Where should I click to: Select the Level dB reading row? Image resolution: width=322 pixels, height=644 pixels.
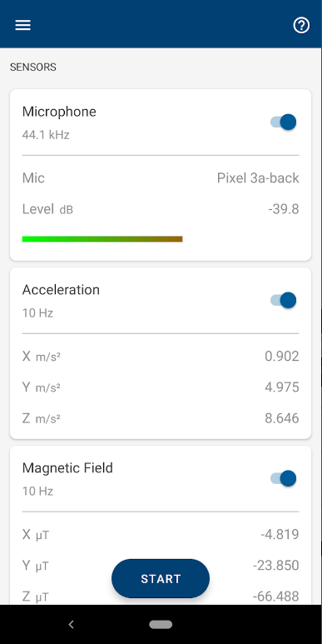click(x=161, y=209)
